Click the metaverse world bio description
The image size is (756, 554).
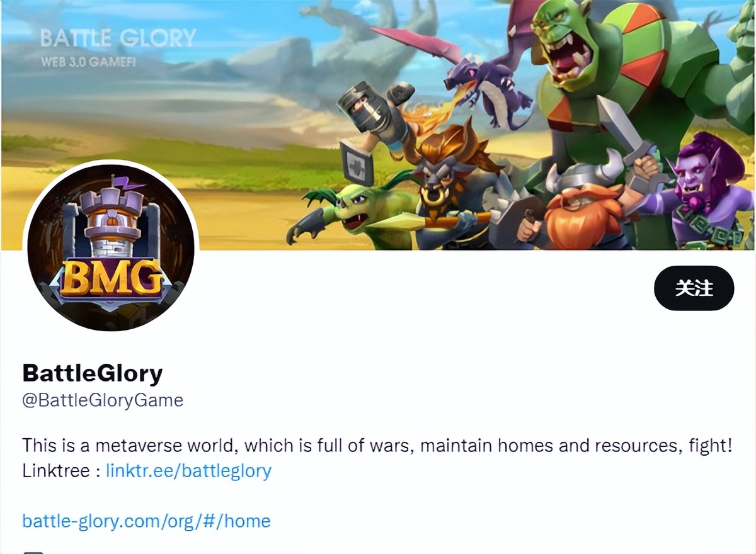(377, 446)
